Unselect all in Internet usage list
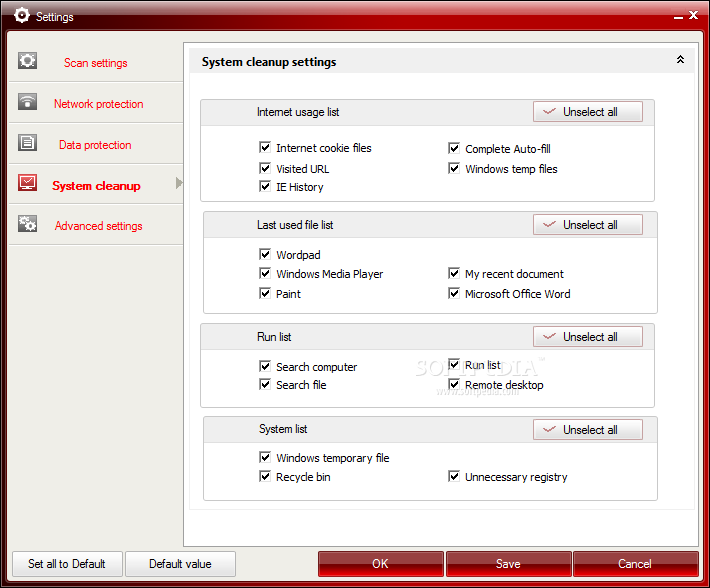This screenshot has height=588, width=710. pos(588,112)
